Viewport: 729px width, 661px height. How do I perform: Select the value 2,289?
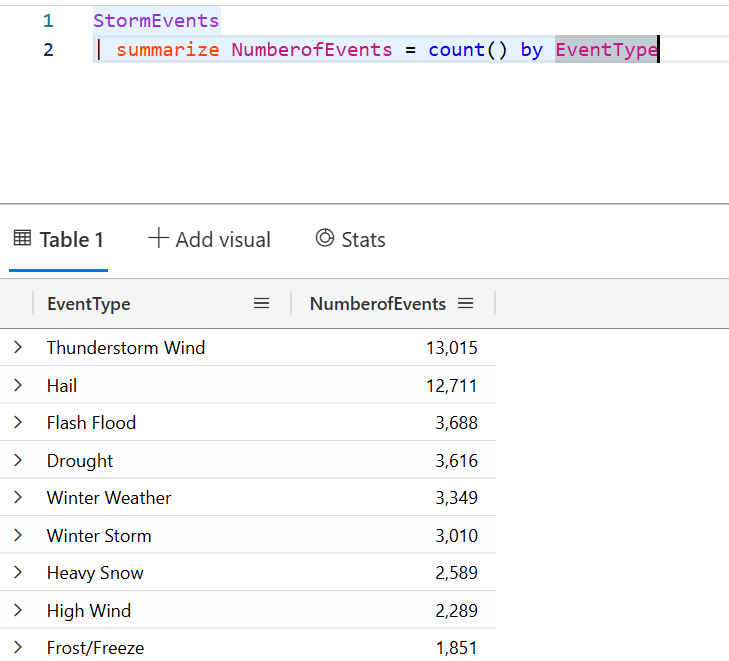click(457, 611)
